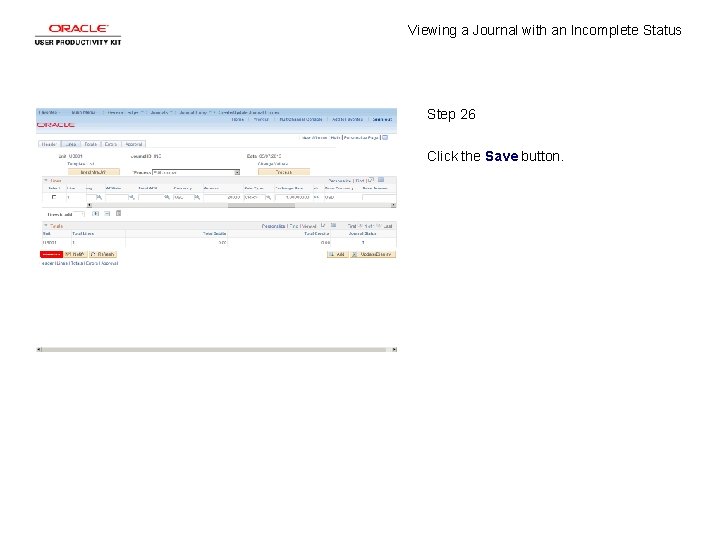Click the Change Values link
The height and width of the screenshot is (540, 720).
click(273, 164)
